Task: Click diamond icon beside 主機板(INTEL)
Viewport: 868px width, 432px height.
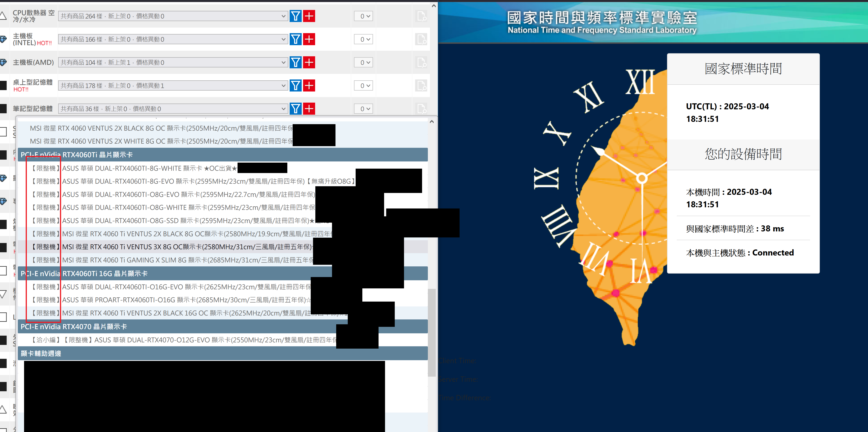Action: click(x=3, y=39)
